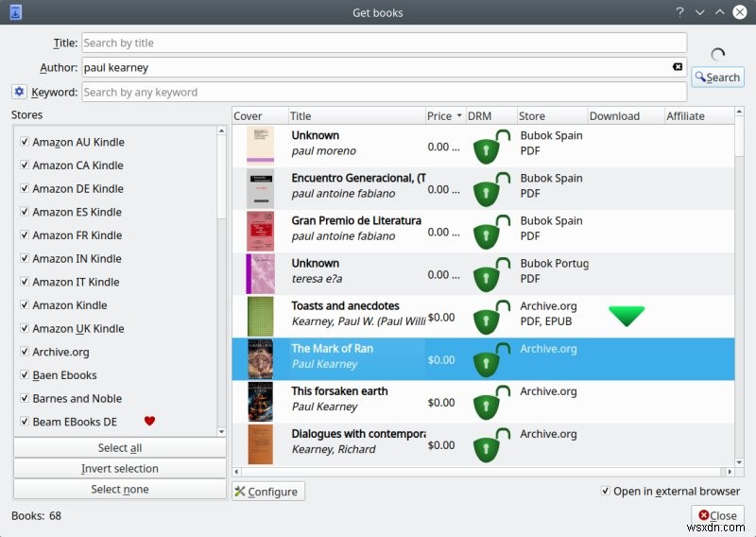Uncheck the Amazon IT Kindle store
Screen dimensions: 756x537
click(x=25, y=282)
